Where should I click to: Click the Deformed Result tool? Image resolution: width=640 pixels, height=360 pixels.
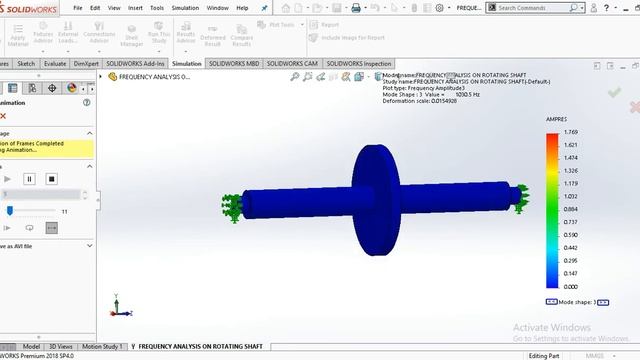click(x=213, y=36)
